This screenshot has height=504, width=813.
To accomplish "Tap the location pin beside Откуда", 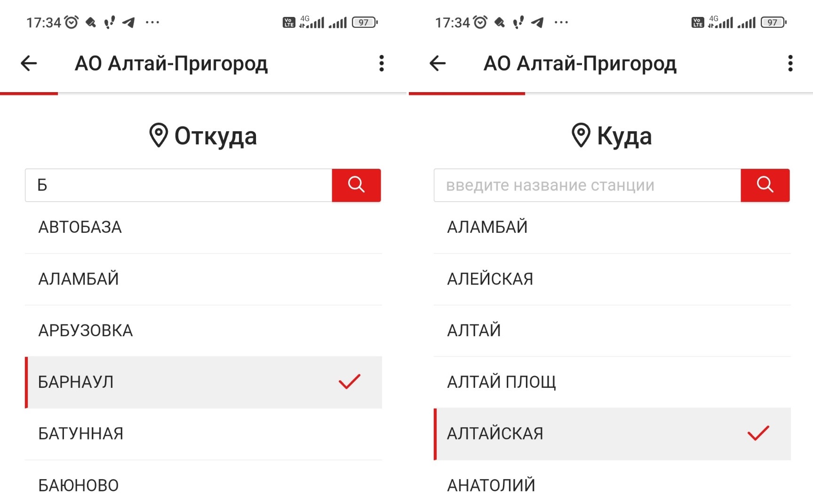I will point(159,135).
